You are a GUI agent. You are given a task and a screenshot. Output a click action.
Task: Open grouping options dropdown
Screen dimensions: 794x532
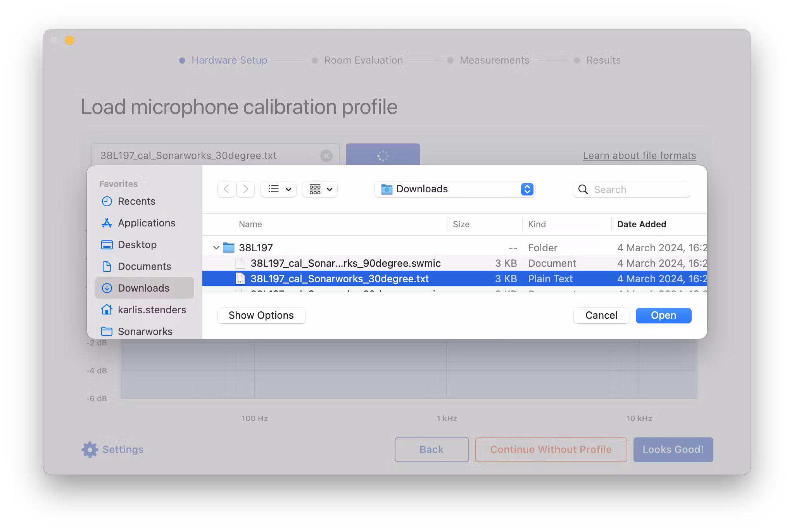click(x=320, y=189)
